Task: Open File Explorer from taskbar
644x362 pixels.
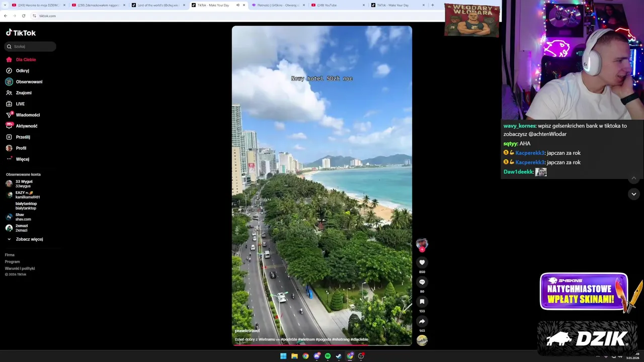Action: point(294,356)
